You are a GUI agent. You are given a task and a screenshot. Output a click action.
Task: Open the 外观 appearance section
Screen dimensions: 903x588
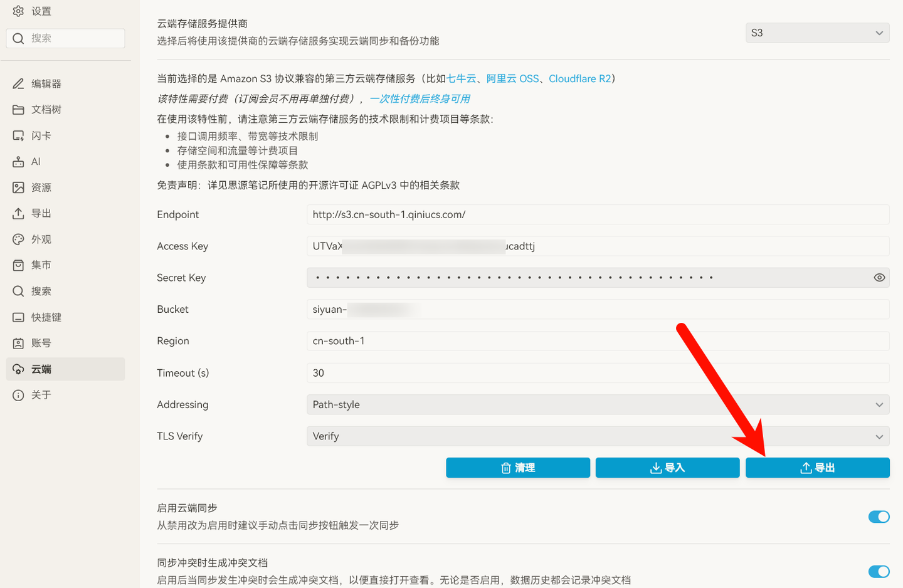click(x=66, y=239)
